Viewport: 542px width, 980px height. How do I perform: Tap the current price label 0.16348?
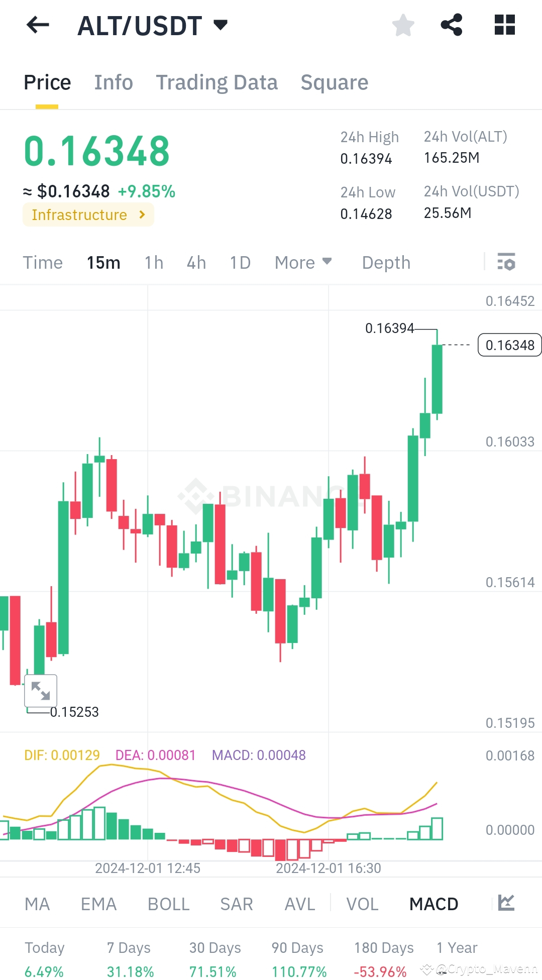(x=509, y=345)
